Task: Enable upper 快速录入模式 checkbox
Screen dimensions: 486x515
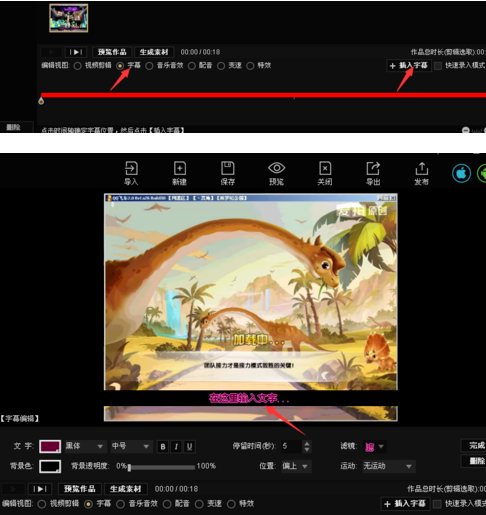Action: coord(438,66)
